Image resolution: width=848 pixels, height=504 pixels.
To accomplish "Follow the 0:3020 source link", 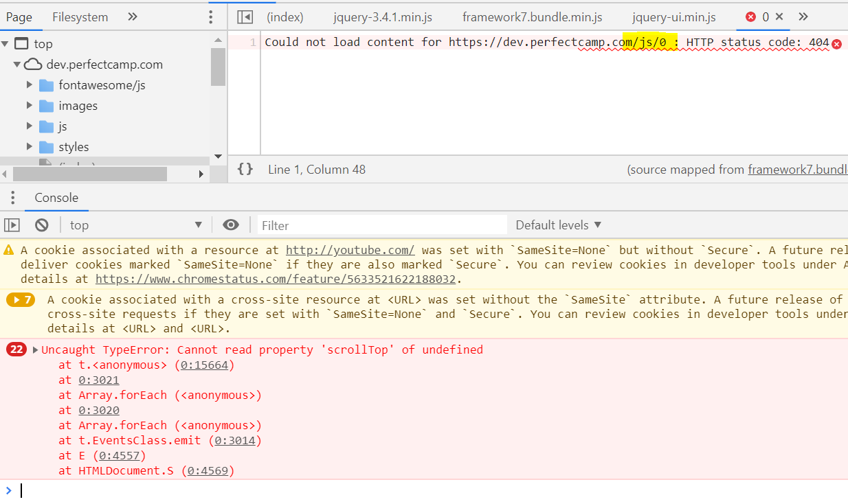I will point(99,411).
